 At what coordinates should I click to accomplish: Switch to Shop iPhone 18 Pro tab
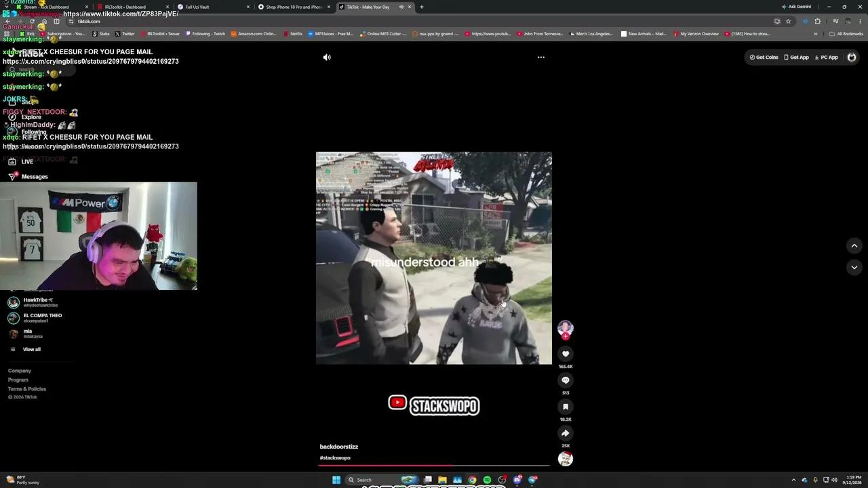coord(294,7)
